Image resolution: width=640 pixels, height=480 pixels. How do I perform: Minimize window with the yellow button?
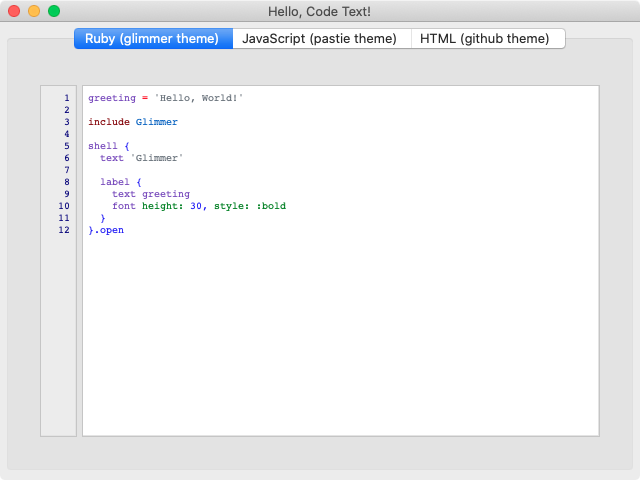34,11
